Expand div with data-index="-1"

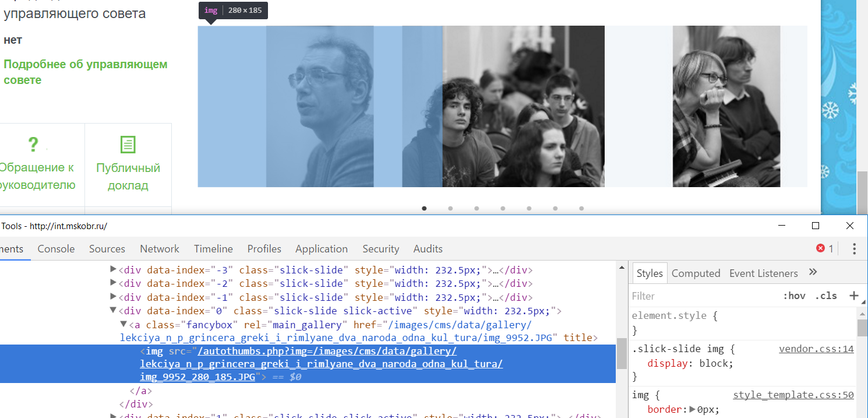(114, 297)
